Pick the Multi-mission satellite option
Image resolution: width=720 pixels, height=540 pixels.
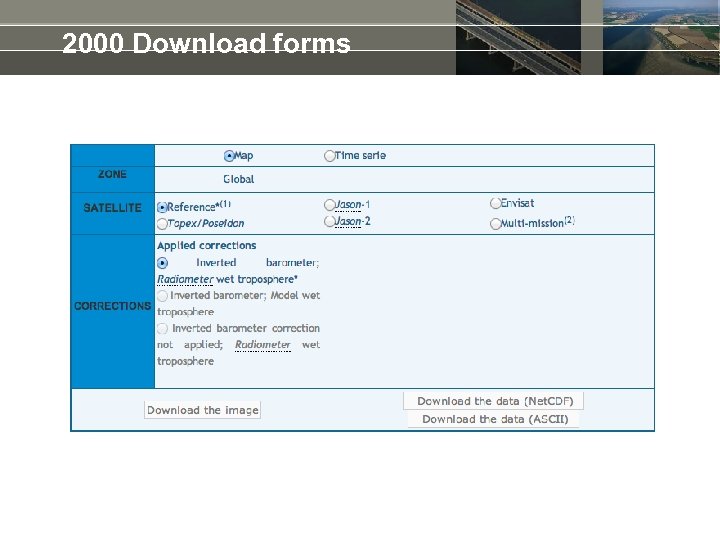point(495,224)
